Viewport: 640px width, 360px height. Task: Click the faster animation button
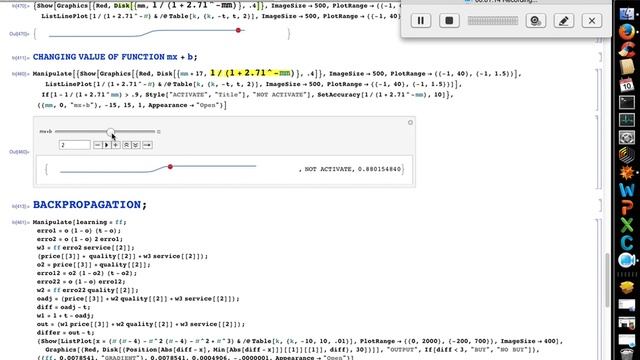tap(127, 145)
